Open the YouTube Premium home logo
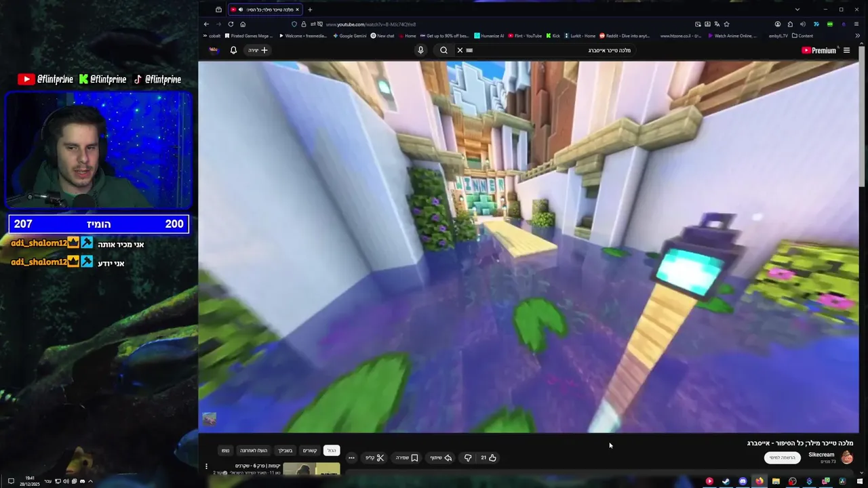 point(820,50)
